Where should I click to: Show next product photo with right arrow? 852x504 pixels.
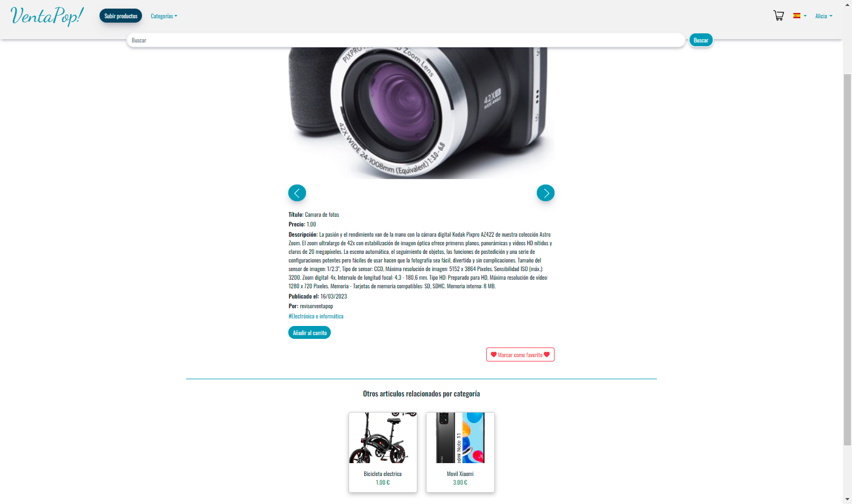(545, 193)
